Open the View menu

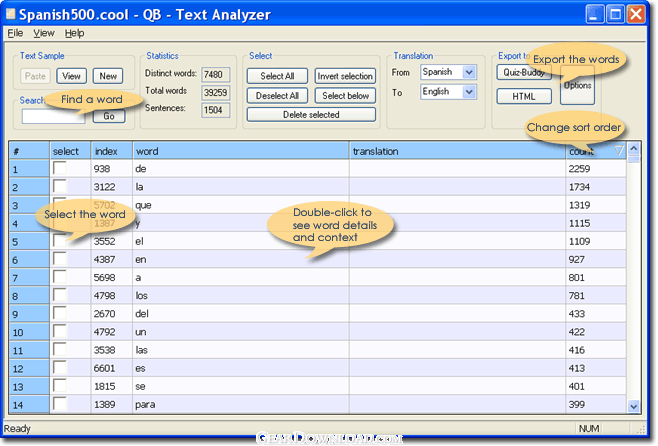(x=44, y=33)
